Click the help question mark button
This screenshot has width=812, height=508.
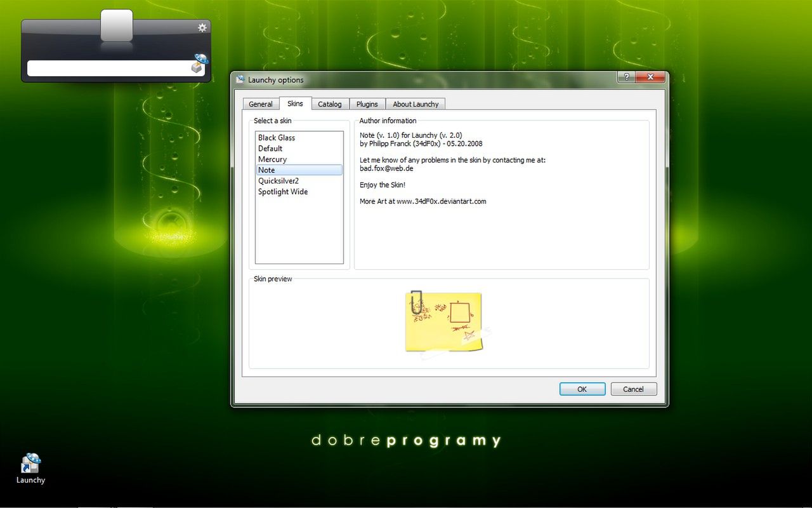[x=626, y=77]
